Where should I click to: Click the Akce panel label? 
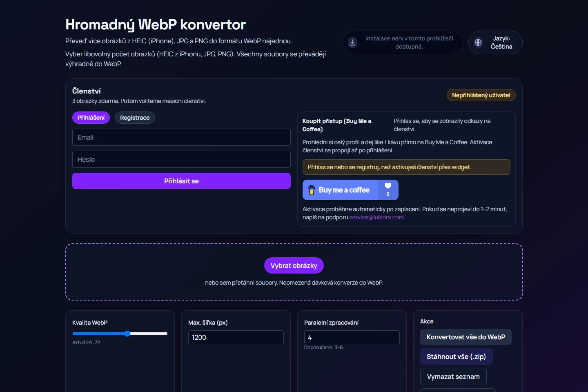[427, 321]
